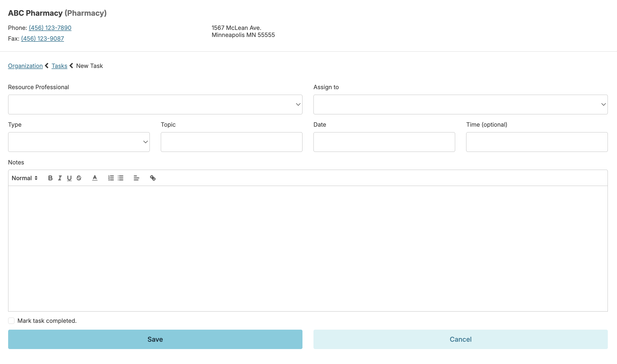
Task: Open the Resource Professional dropdown
Action: coord(155,104)
